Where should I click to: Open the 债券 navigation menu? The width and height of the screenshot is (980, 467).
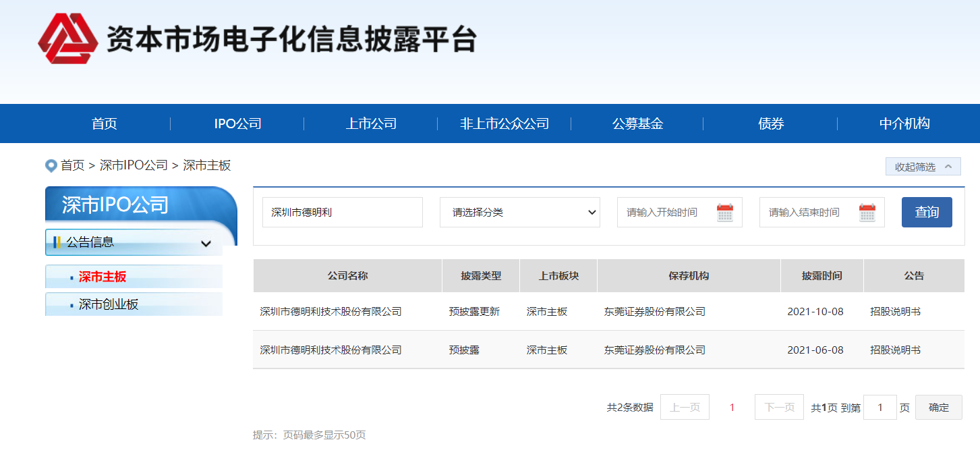tap(771, 123)
